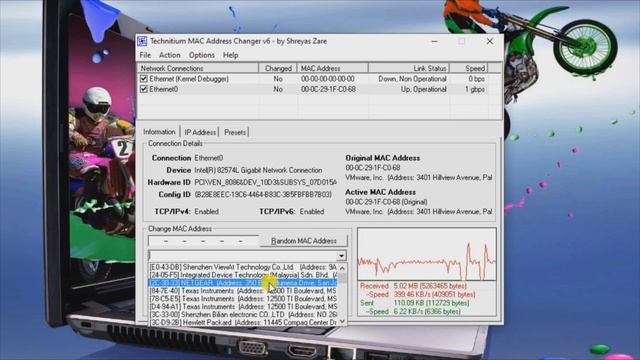
Task: Toggle the Ethernet0 connection checkbox
Action: point(144,89)
